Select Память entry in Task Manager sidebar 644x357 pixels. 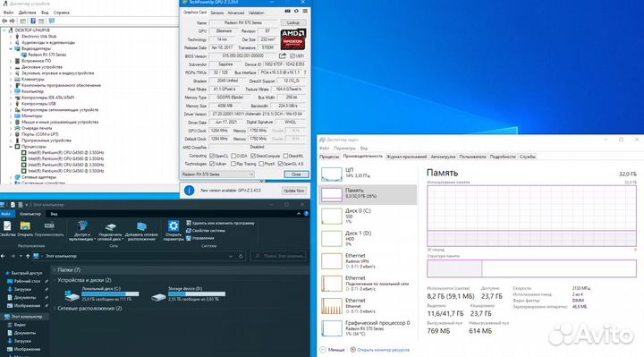(368, 194)
